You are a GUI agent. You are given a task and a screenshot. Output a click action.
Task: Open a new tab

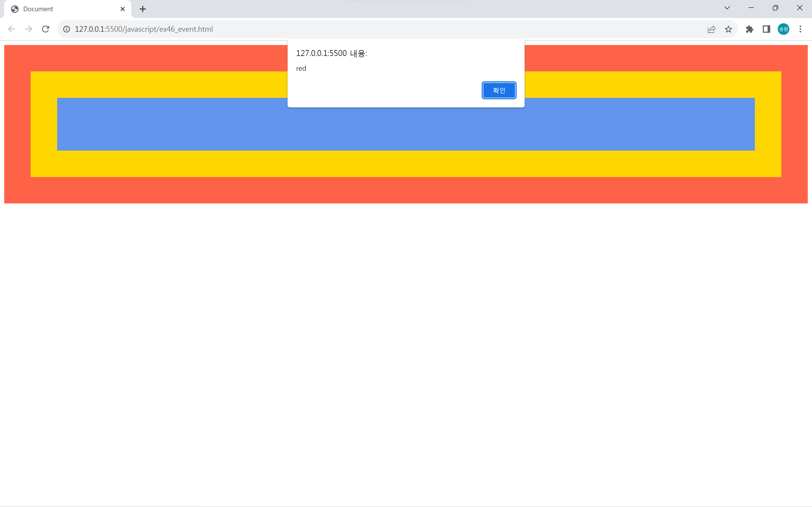point(143,9)
